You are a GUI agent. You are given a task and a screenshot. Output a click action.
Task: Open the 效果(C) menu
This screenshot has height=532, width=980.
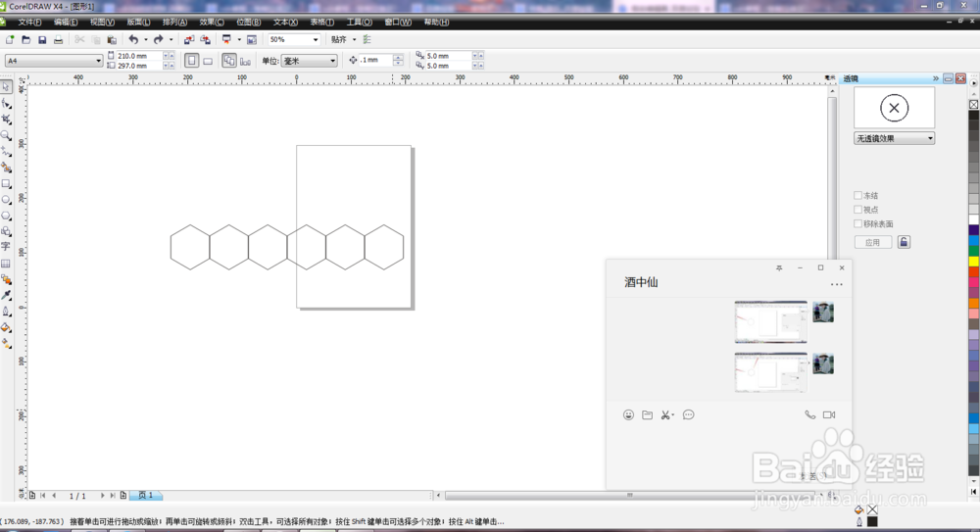212,22
